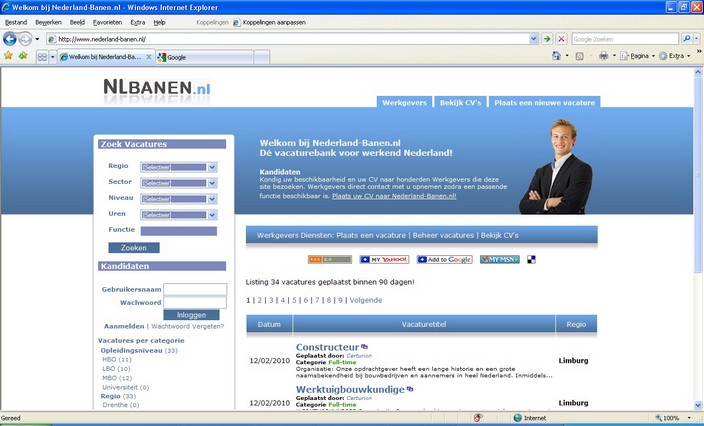Filter by HBO (11) category
This screenshot has height=426, width=704.
coord(117,360)
